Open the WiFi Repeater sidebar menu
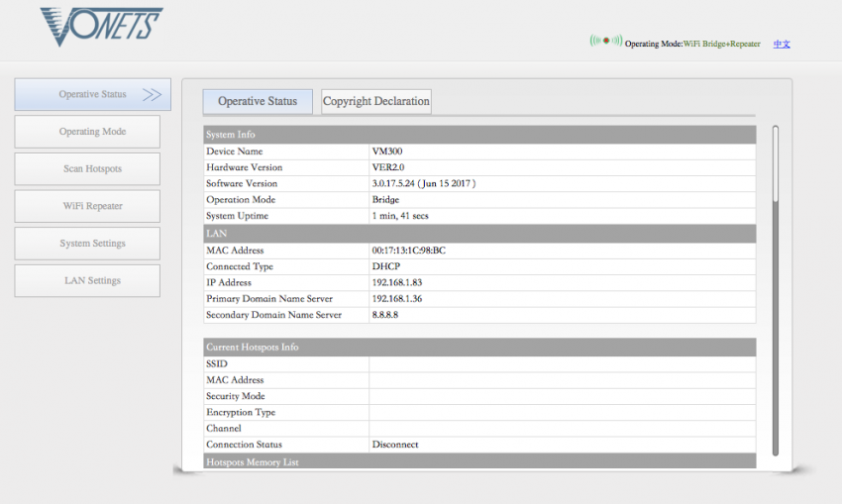Image resolution: width=842 pixels, height=504 pixels. pyautogui.click(x=87, y=206)
